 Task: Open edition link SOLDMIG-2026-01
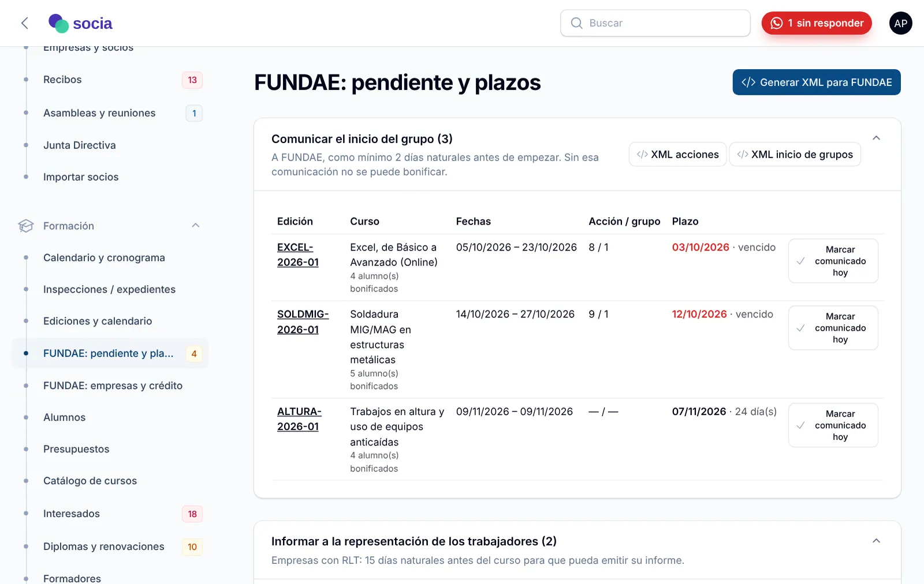(x=303, y=321)
